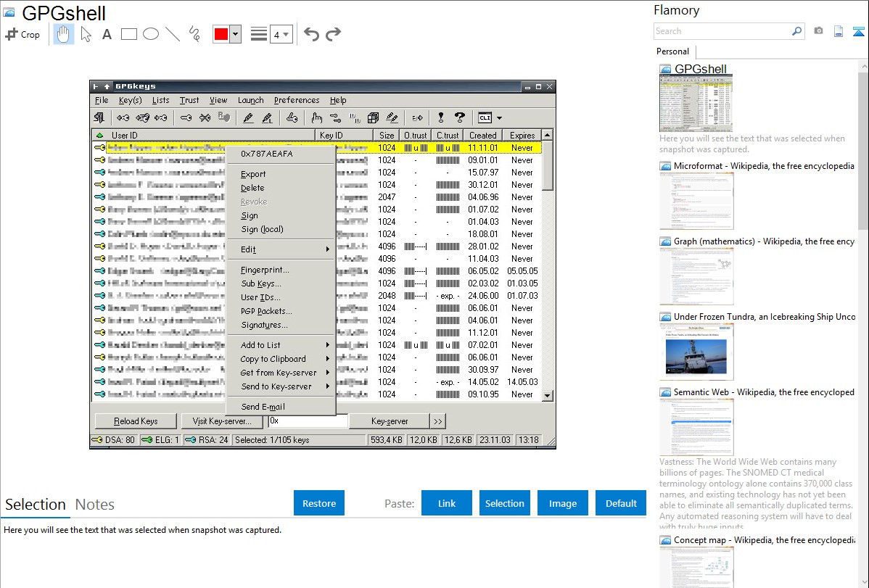Screen dimensions: 869x588
Task: Select the Crop tool
Action: click(22, 34)
